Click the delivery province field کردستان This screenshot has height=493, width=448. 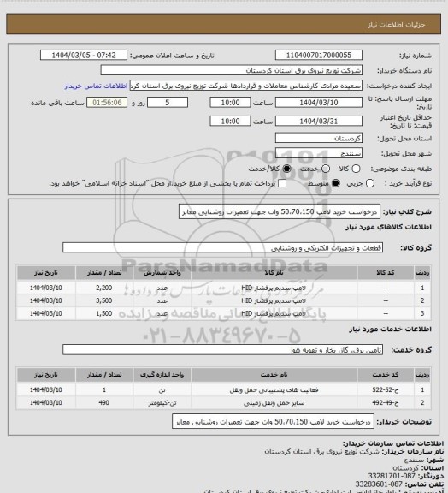click(x=319, y=138)
